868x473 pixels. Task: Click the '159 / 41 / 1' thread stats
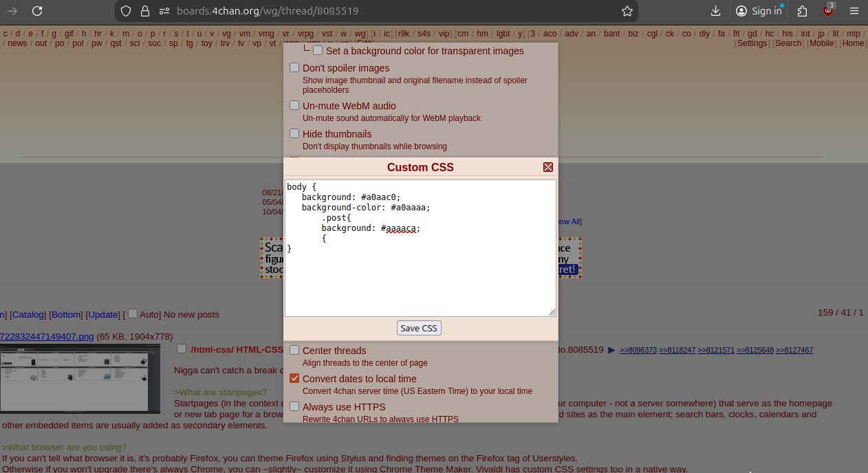click(840, 312)
